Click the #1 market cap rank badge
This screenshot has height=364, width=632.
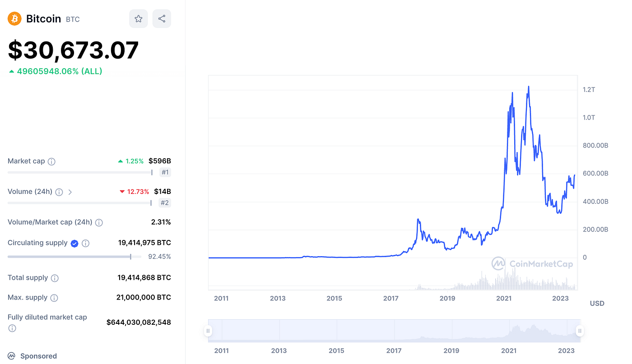click(165, 172)
